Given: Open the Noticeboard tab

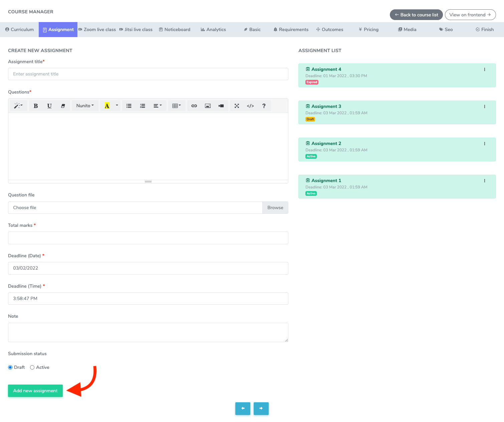Looking at the screenshot, I should [x=175, y=29].
